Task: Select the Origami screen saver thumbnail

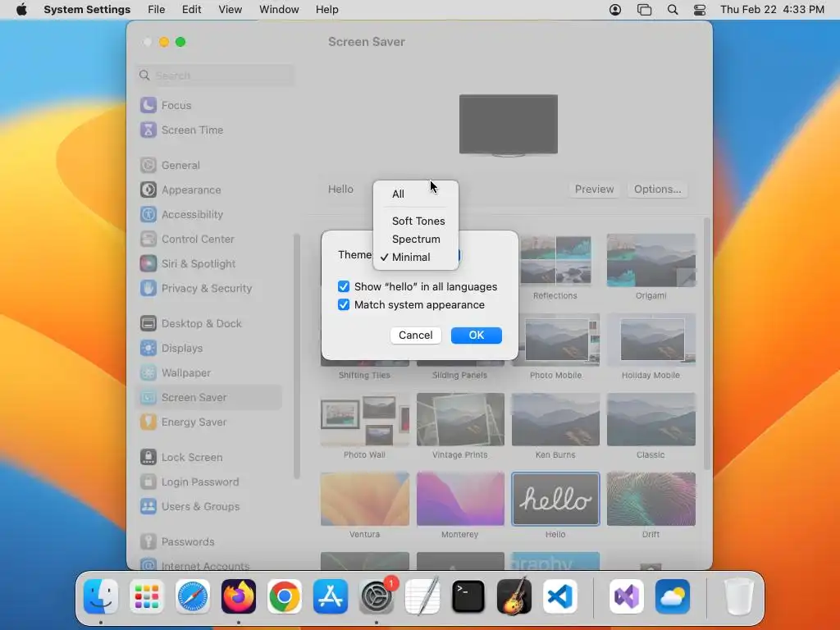Action: [x=651, y=260]
